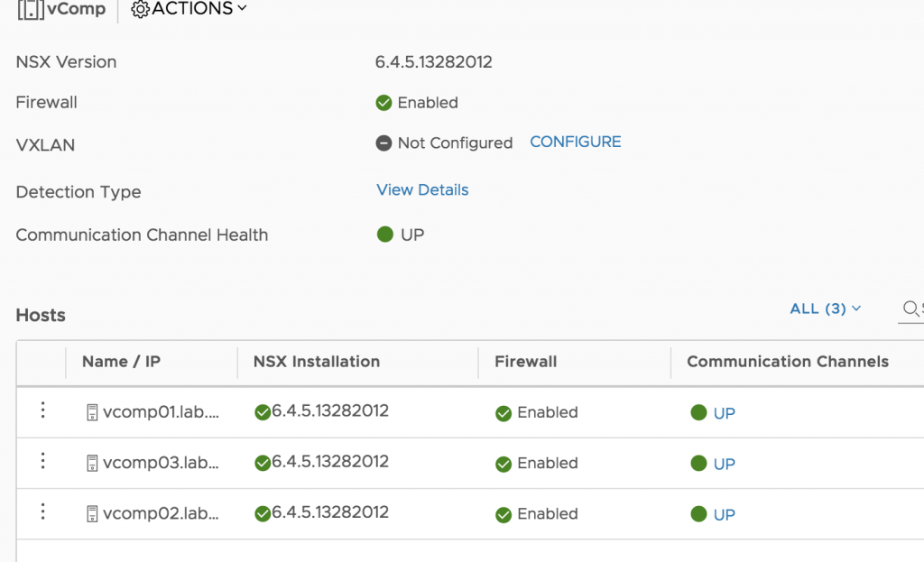Click the NSX installation checkmark for vcomp01
The image size is (924, 562).
[263, 412]
